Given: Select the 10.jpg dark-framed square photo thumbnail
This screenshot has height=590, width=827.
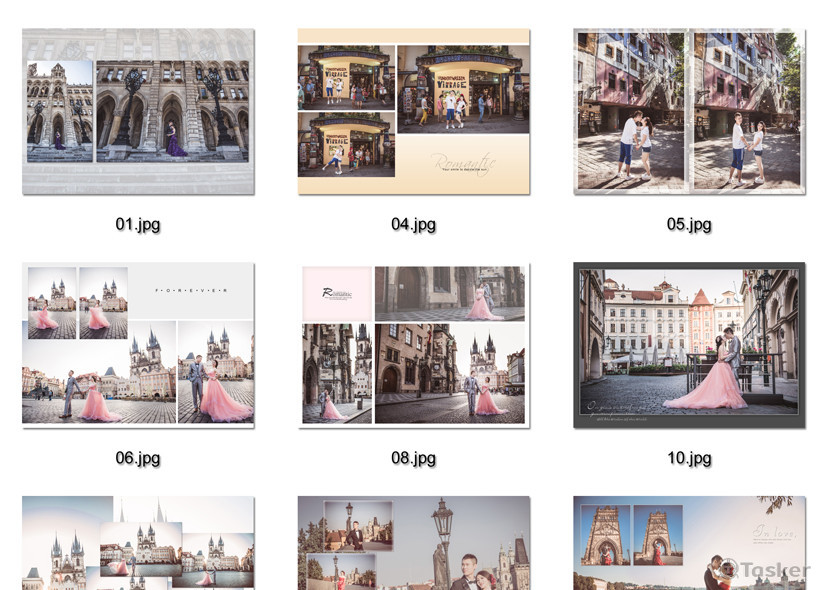Looking at the screenshot, I should 689,345.
